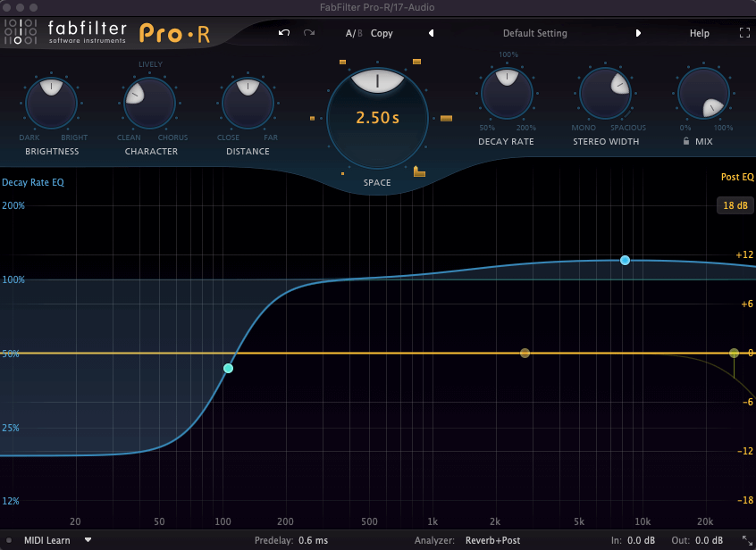Click the interface resize handle icon
This screenshot has width=756, height=550.
[748, 540]
